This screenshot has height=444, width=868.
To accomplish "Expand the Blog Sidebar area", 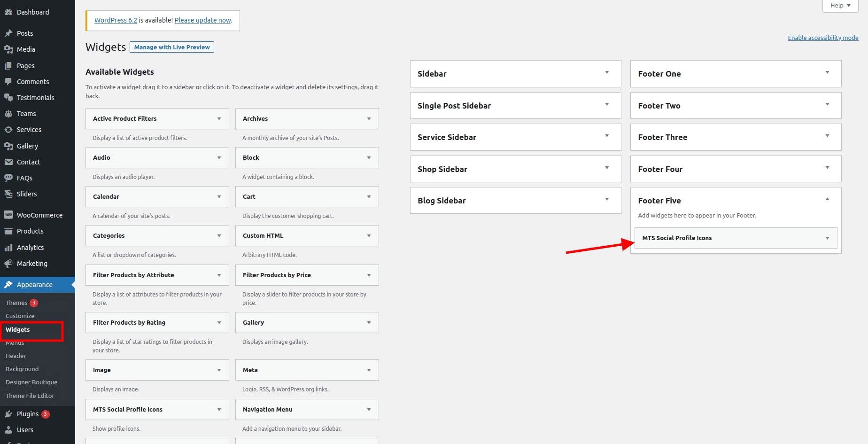I will 515,201.
